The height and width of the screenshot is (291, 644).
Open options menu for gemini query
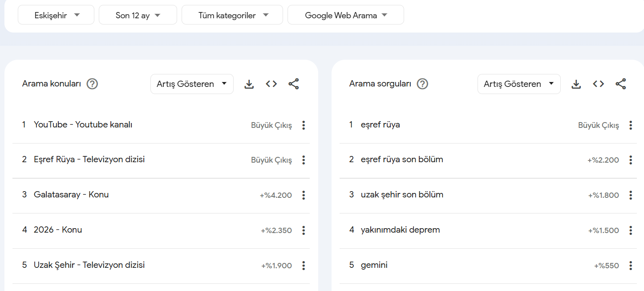(630, 265)
